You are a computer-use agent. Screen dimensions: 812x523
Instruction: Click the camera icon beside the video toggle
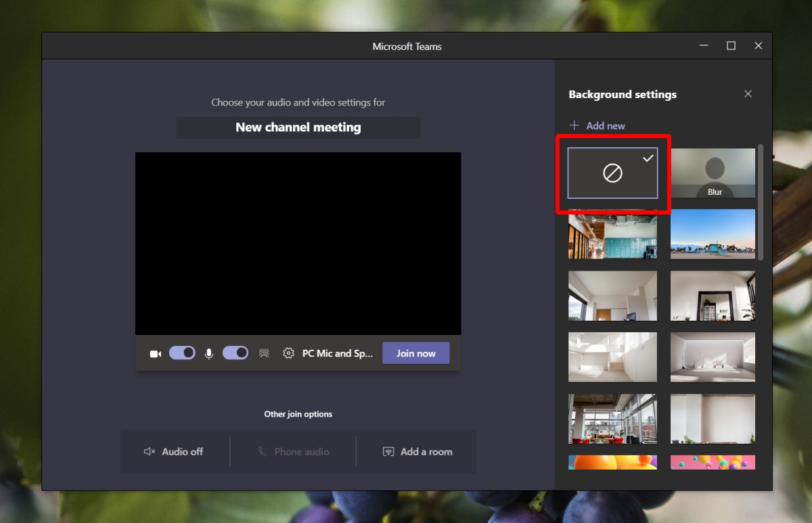(156, 353)
